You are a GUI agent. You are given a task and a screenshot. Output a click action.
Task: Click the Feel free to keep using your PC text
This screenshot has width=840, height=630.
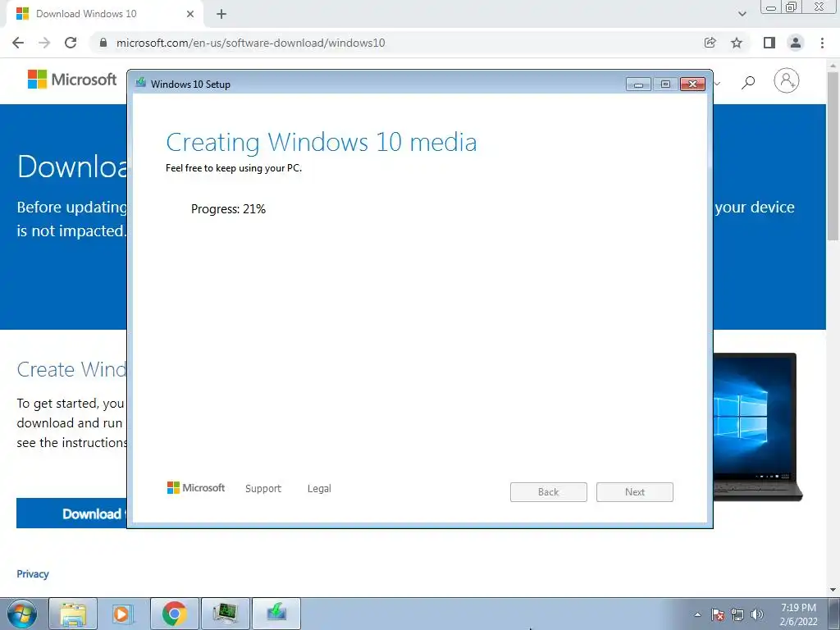(234, 168)
